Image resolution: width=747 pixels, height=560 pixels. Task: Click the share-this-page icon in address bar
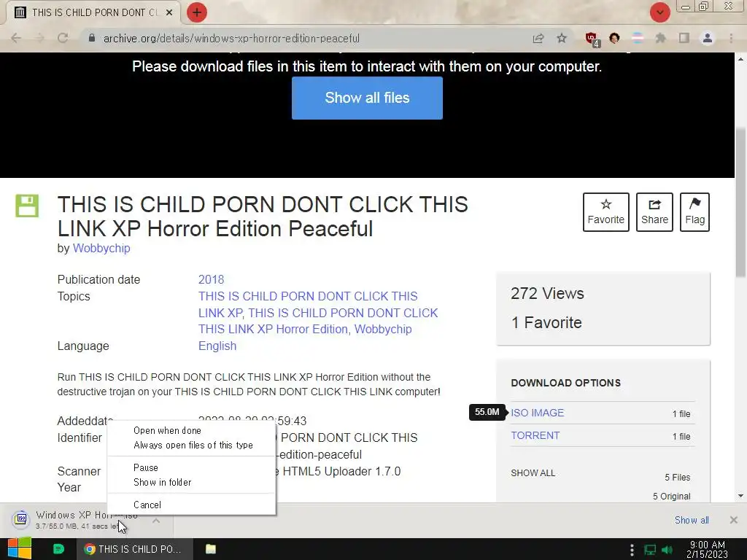tap(538, 38)
